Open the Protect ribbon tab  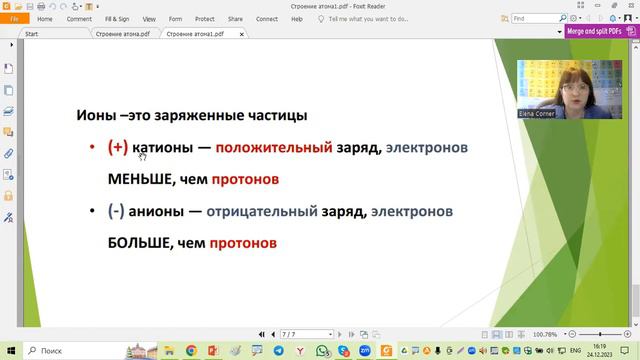tap(204, 19)
